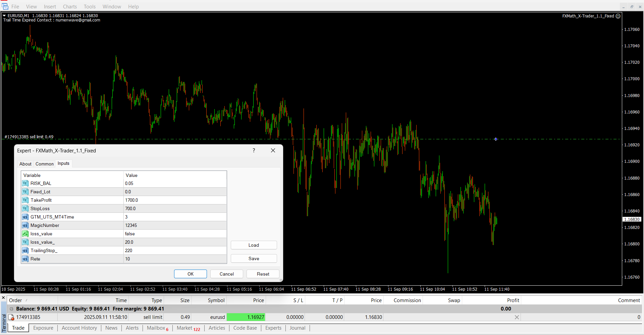Click the pending order icon beside 174913385
Screen dimensions: 644x335
coord(11,317)
